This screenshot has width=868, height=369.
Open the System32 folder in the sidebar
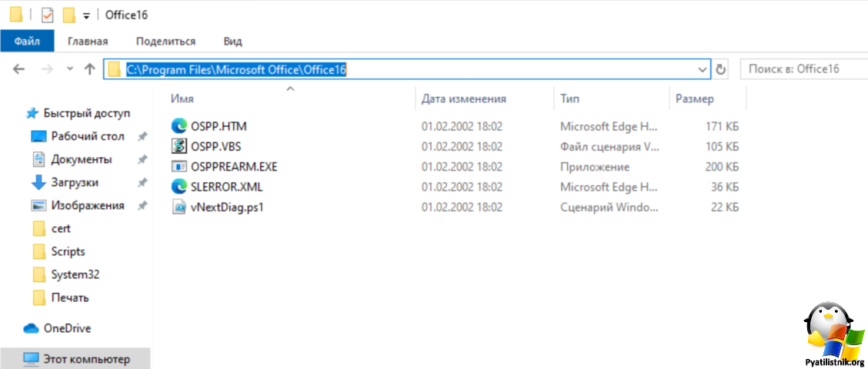(x=75, y=274)
